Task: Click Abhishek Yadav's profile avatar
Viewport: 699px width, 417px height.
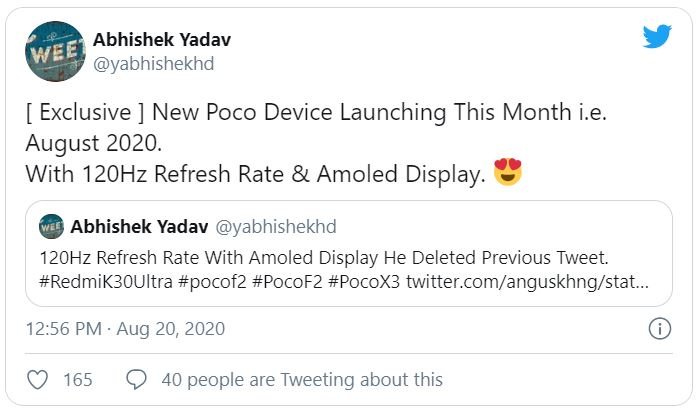Action: [x=55, y=52]
